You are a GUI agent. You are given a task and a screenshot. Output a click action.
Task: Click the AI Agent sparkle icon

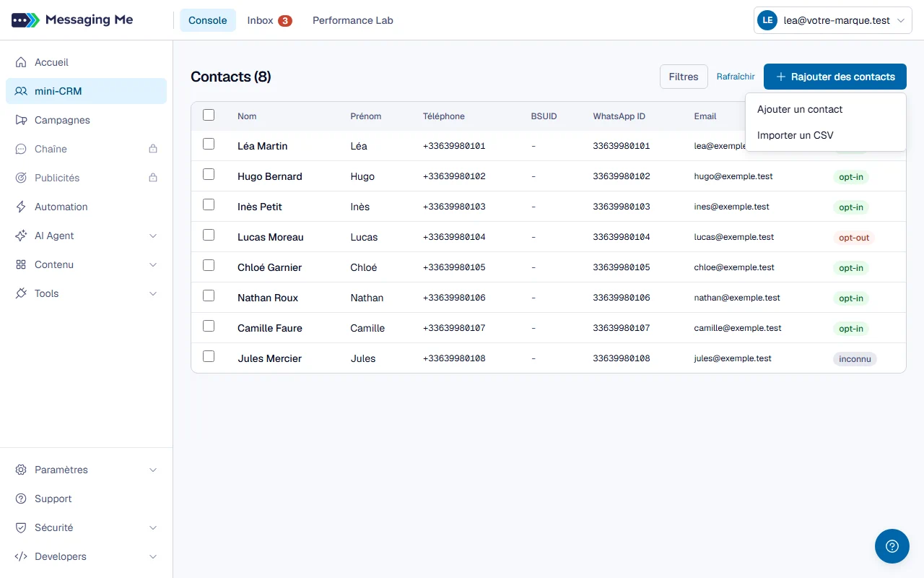click(x=21, y=236)
